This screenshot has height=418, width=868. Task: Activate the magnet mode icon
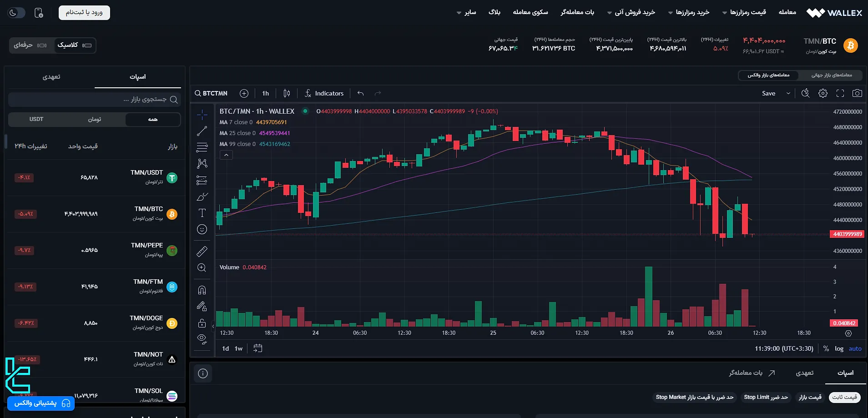[202, 290]
